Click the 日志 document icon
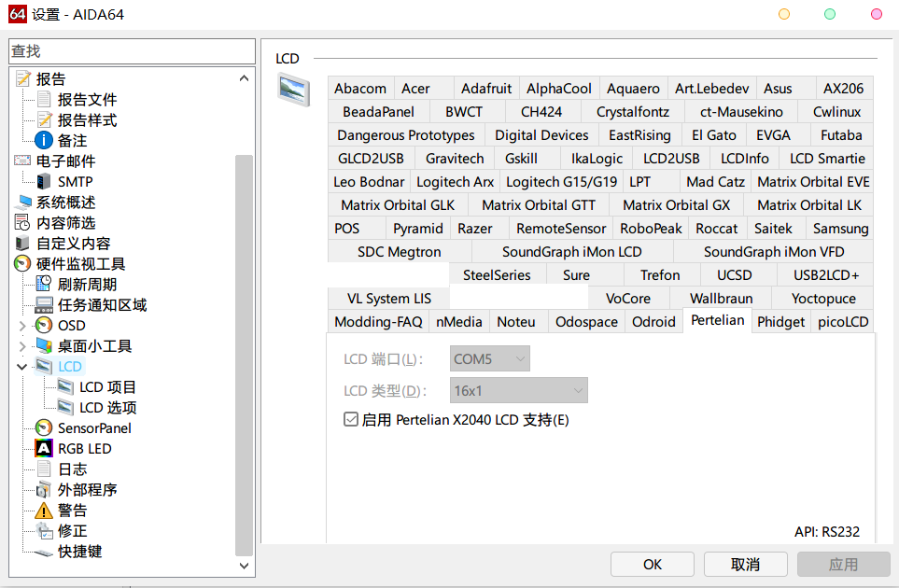This screenshot has width=899, height=588. pos(44,469)
